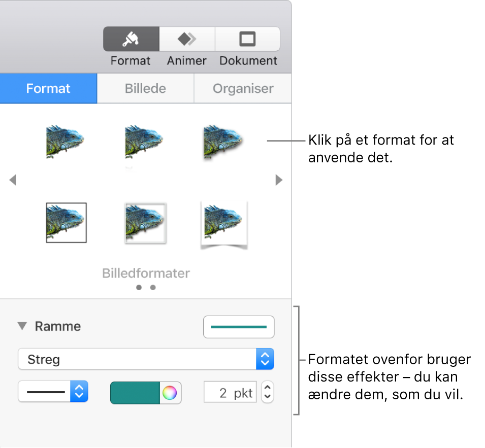Switch to the Billede tab
This screenshot has width=485, height=448.
[145, 88]
